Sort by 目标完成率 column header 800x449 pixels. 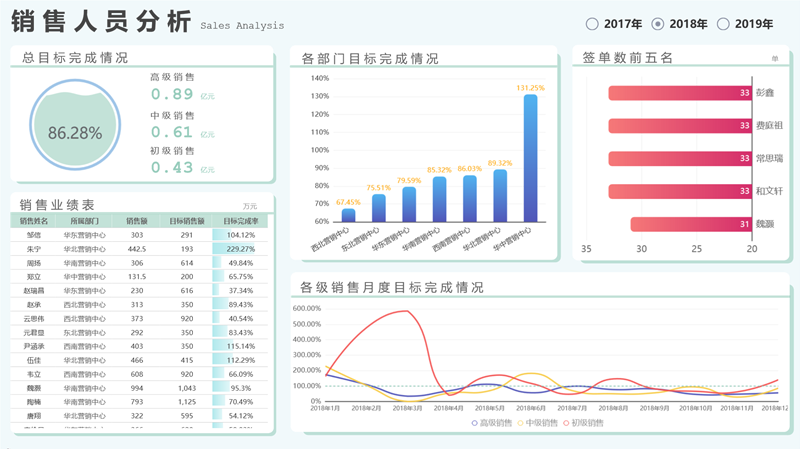(x=240, y=221)
